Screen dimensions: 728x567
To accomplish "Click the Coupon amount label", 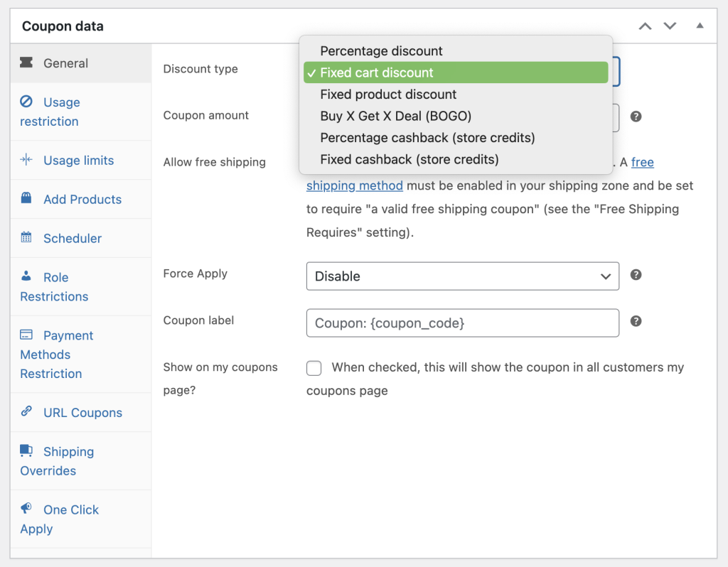I will tap(206, 115).
